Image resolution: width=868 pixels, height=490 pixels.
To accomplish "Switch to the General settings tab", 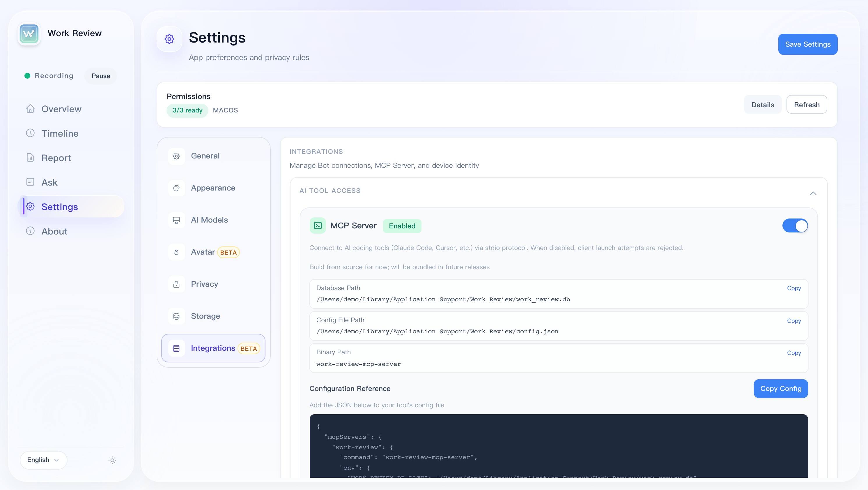I will tap(213, 156).
